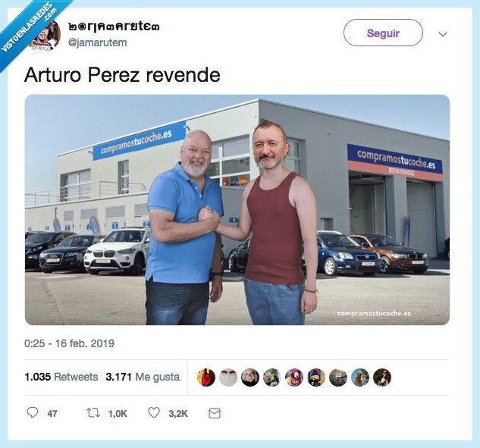Click the tweet timestamp 0:25 - 16 feb. 2019
Screen dimensions: 480x448
(x=69, y=343)
